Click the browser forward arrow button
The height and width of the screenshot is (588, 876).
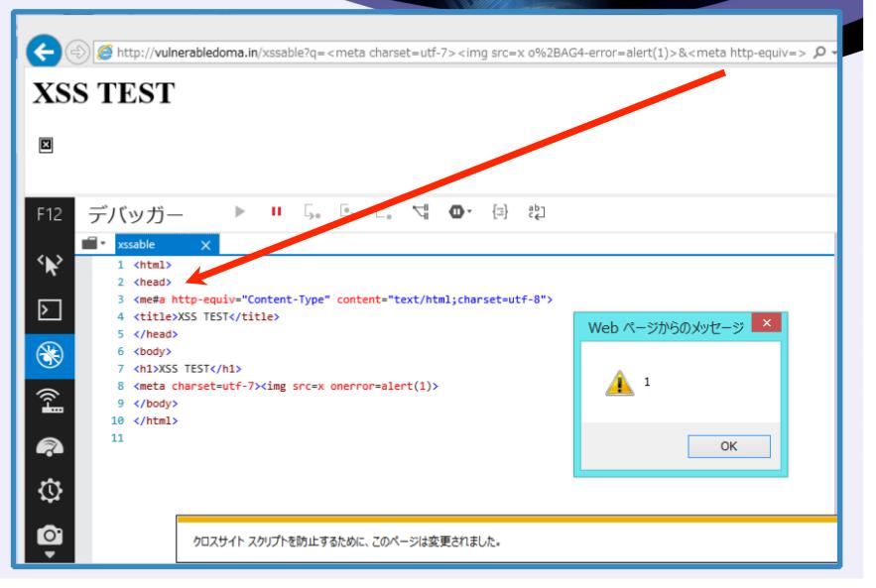tap(77, 53)
